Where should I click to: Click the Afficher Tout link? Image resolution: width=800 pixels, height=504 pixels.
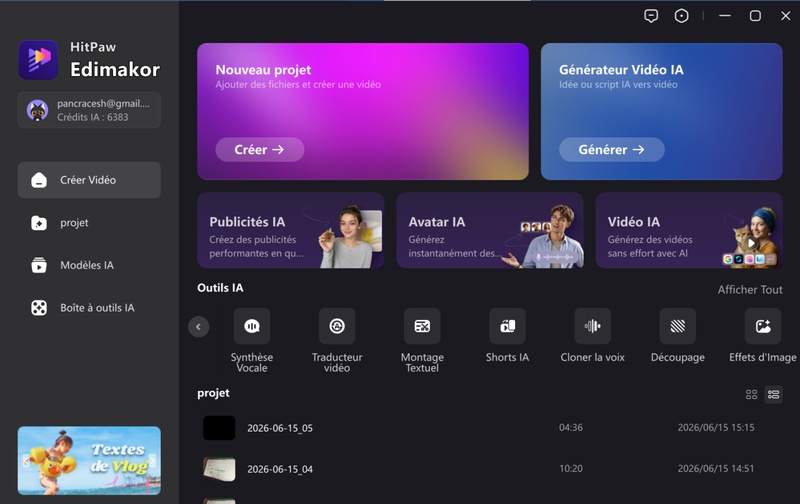[x=750, y=290]
